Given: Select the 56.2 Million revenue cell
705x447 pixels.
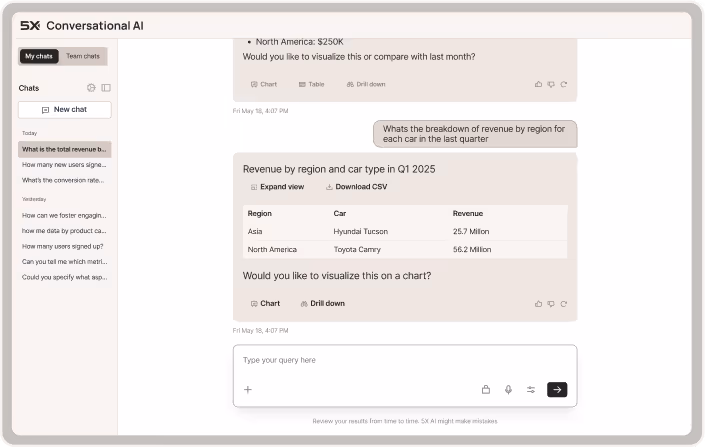Looking at the screenshot, I should pos(472,250).
